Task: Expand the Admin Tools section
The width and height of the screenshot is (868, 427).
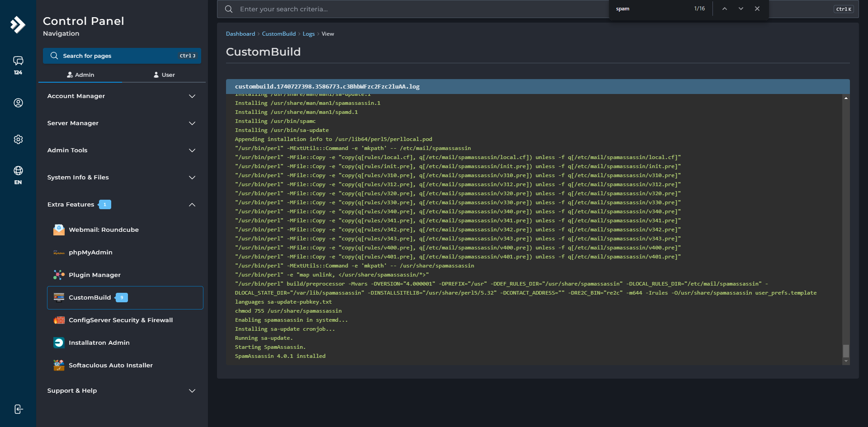Action: coord(122,150)
